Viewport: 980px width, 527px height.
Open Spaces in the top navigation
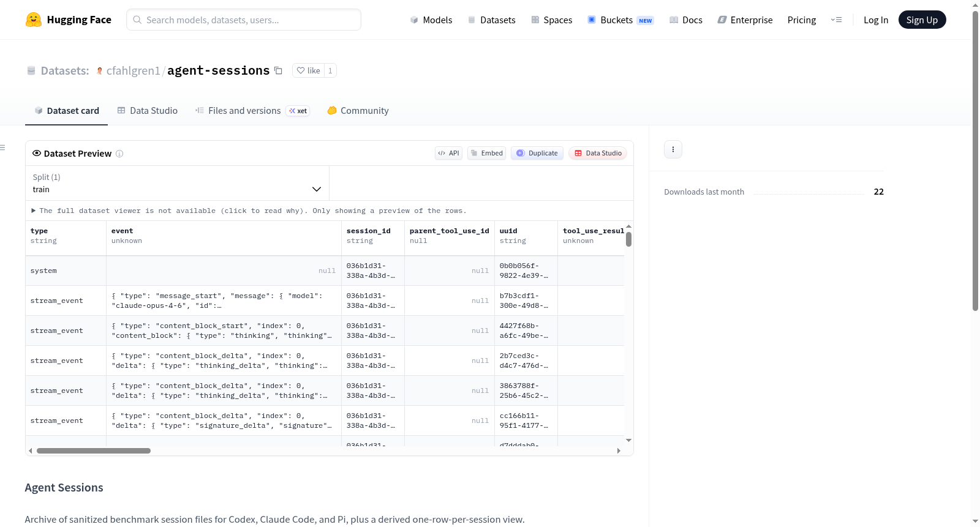tap(552, 20)
